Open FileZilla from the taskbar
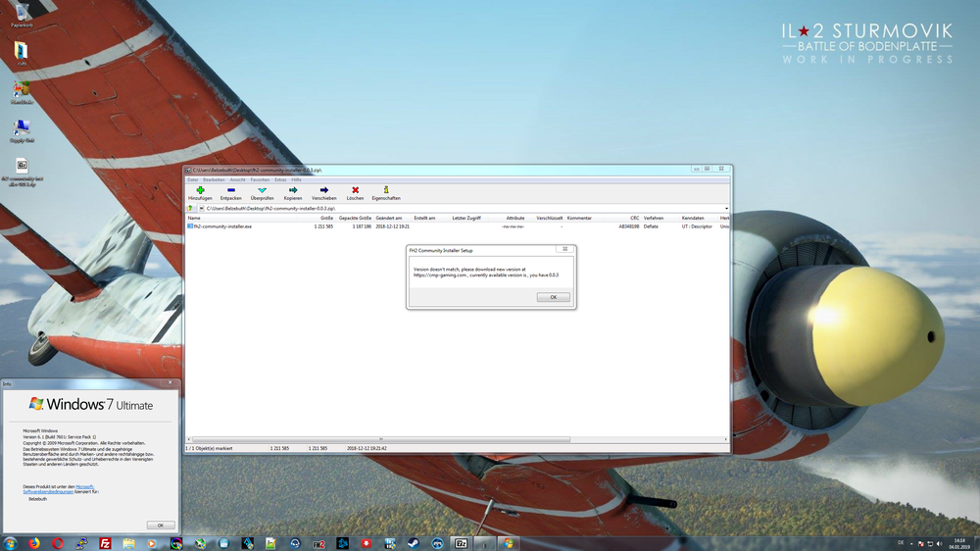Screen dimensions: 980x551 tap(105, 543)
